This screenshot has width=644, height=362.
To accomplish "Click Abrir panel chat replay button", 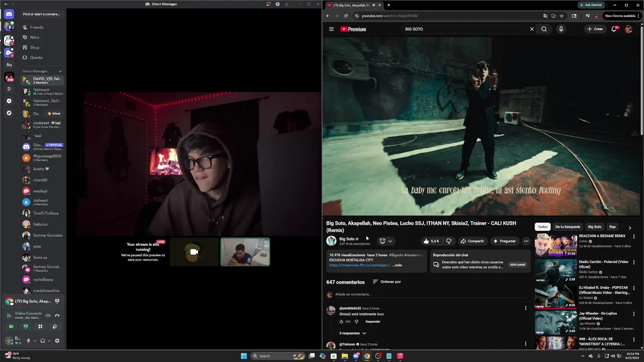I will [517, 264].
